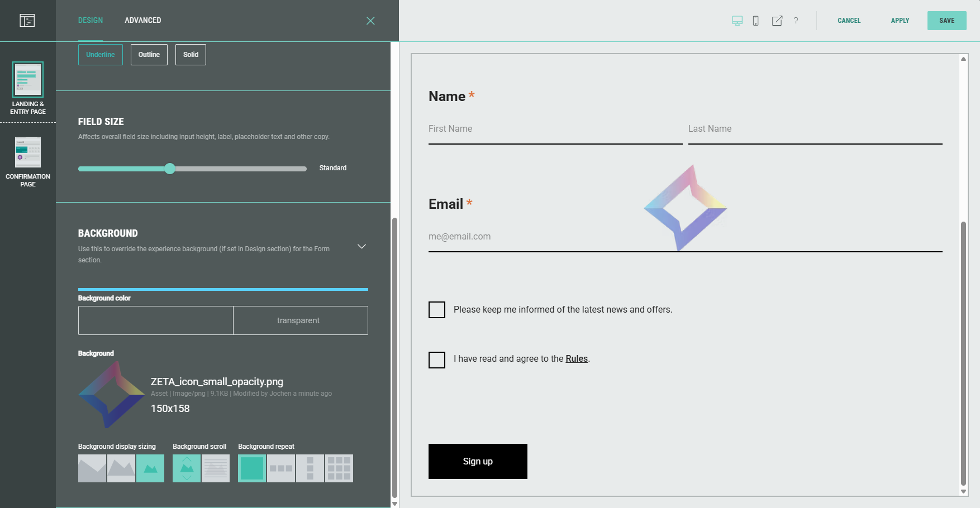Select vertical background repeat option
This screenshot has height=508, width=980.
click(x=310, y=468)
